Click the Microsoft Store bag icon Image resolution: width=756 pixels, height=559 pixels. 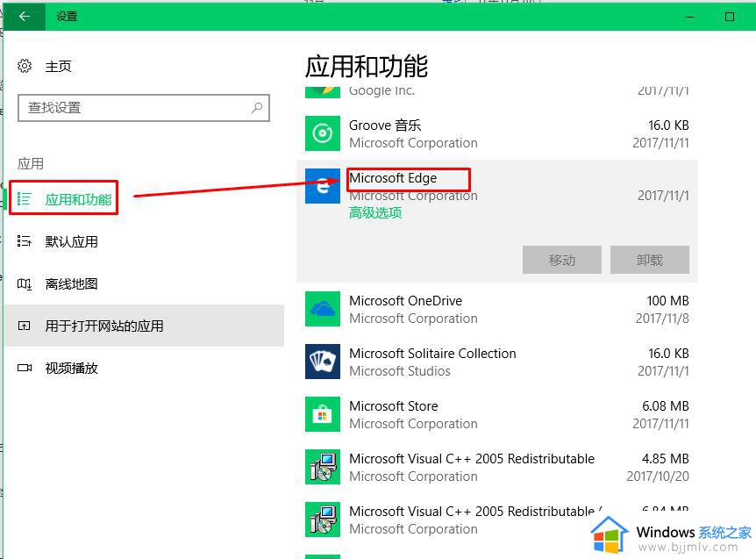point(323,414)
